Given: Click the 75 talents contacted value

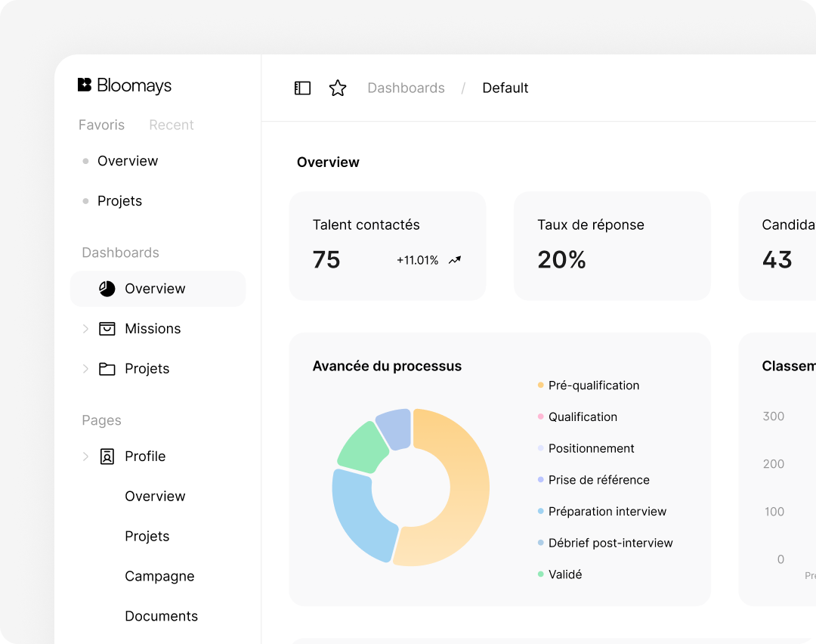Looking at the screenshot, I should (x=326, y=259).
